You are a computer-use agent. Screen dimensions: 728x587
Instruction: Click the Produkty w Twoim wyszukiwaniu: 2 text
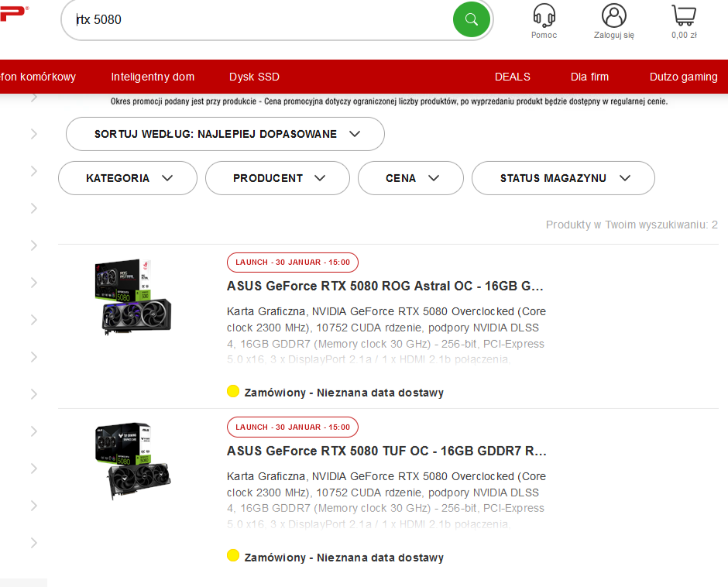tap(631, 225)
